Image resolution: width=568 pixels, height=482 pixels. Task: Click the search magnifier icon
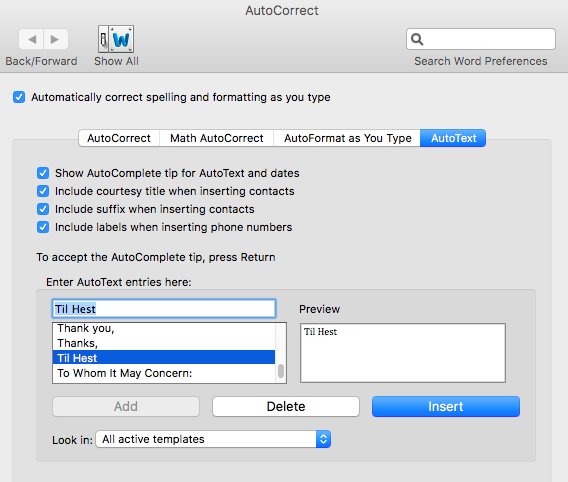(417, 39)
